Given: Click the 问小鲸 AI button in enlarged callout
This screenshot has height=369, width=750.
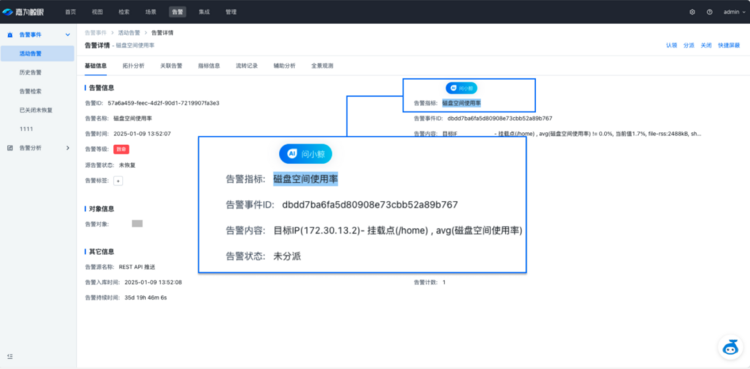Looking at the screenshot, I should click(306, 154).
